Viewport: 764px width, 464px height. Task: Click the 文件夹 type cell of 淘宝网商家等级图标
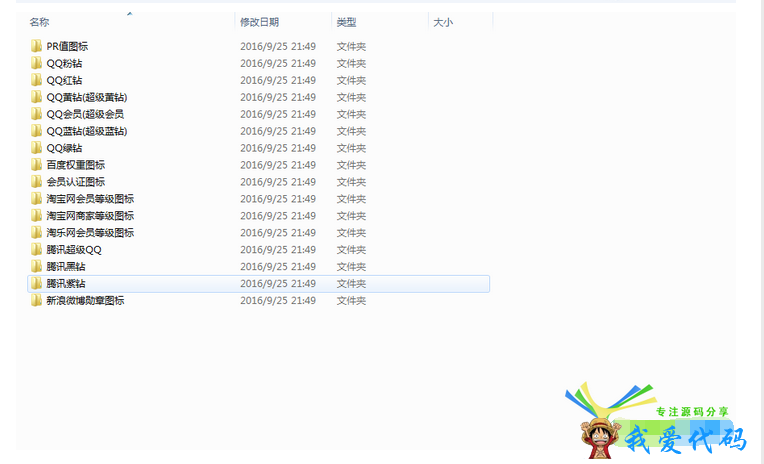pos(351,216)
